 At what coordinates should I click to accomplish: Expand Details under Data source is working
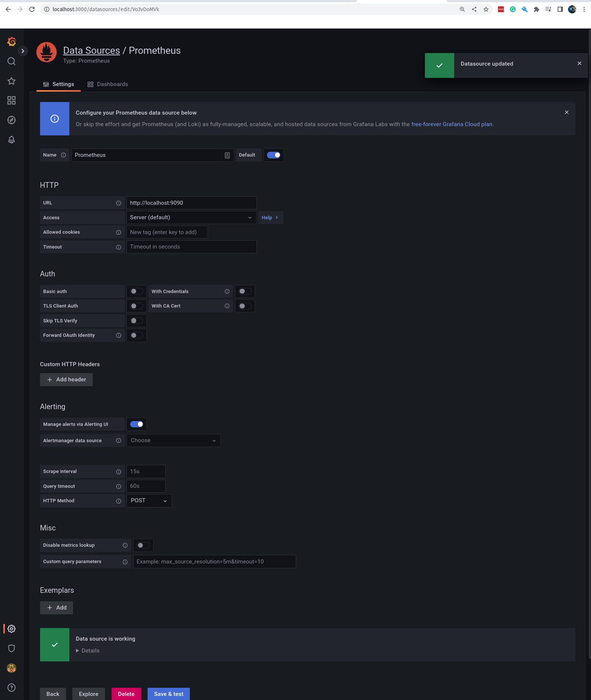(88, 651)
